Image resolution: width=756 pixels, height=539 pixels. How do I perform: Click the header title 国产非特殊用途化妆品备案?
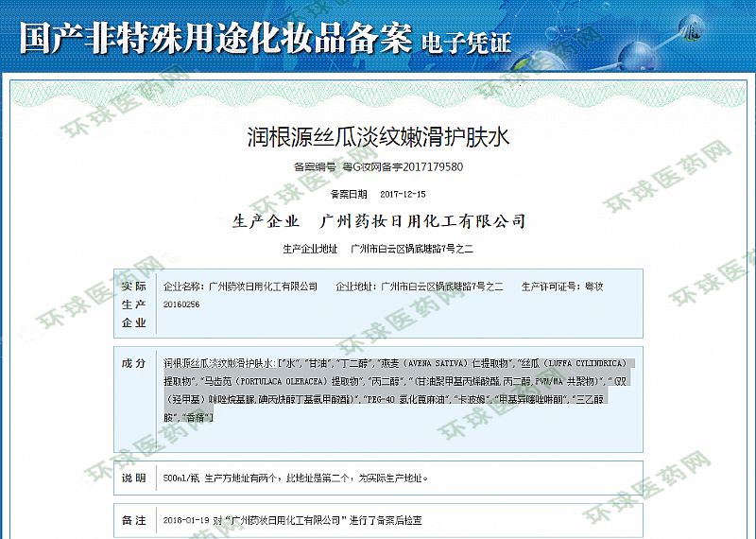pos(215,36)
